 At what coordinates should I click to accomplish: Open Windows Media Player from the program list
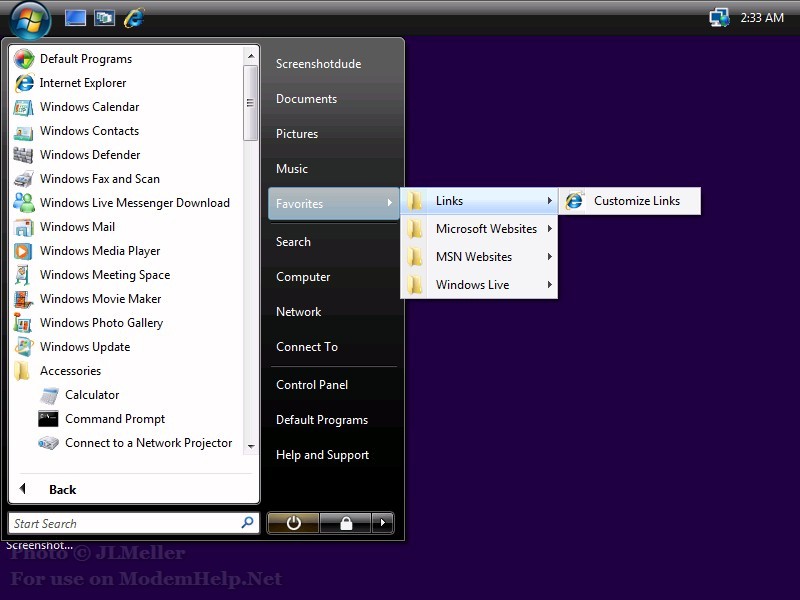(99, 251)
